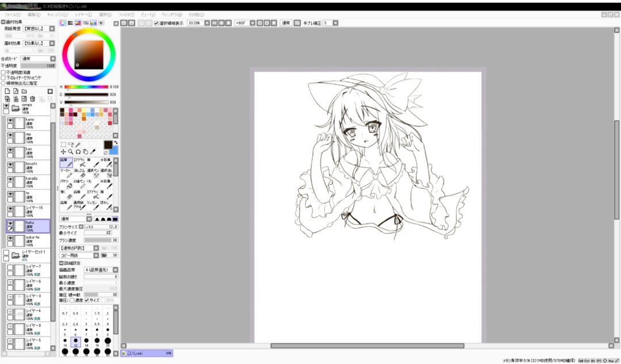
Task: Open the レイヤー menu
Action: coord(83,14)
